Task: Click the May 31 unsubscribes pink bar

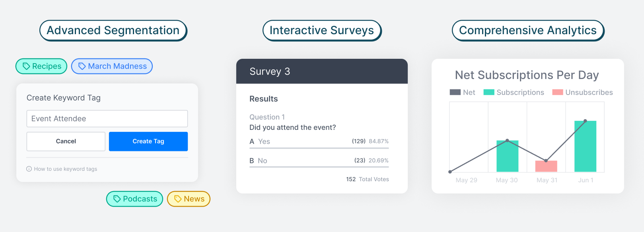Action: 546,166
